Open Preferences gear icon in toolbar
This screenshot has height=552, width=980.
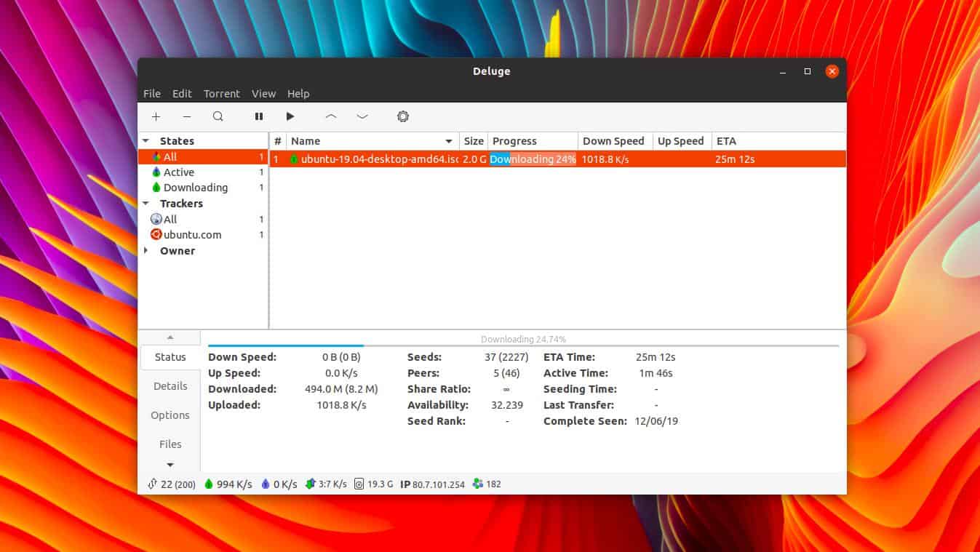[x=403, y=116]
